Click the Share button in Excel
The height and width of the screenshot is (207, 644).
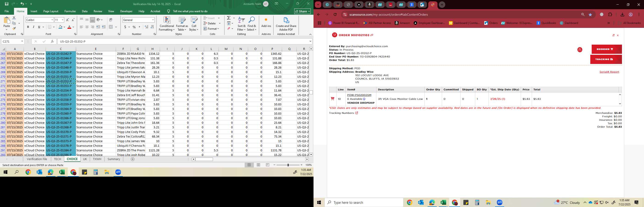(302, 11)
